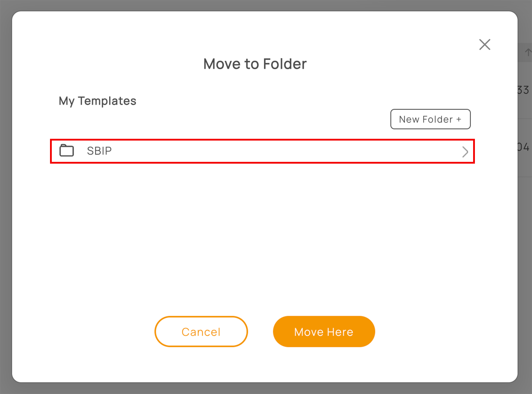This screenshot has width=532, height=394.
Task: Dismiss dialog using the X icon
Action: 484,45
